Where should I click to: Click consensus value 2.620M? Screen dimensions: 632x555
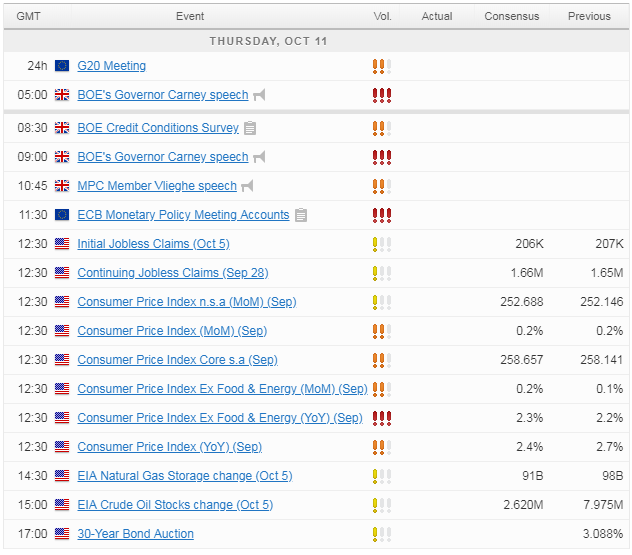523,505
